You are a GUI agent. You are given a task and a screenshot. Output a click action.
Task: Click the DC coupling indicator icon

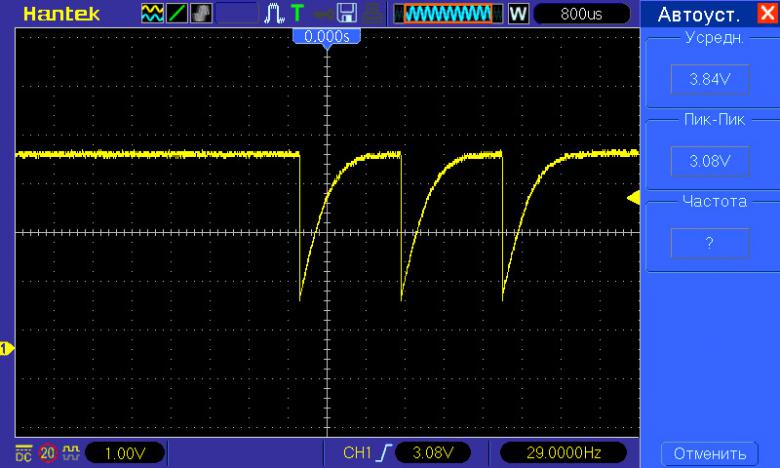[x=23, y=453]
